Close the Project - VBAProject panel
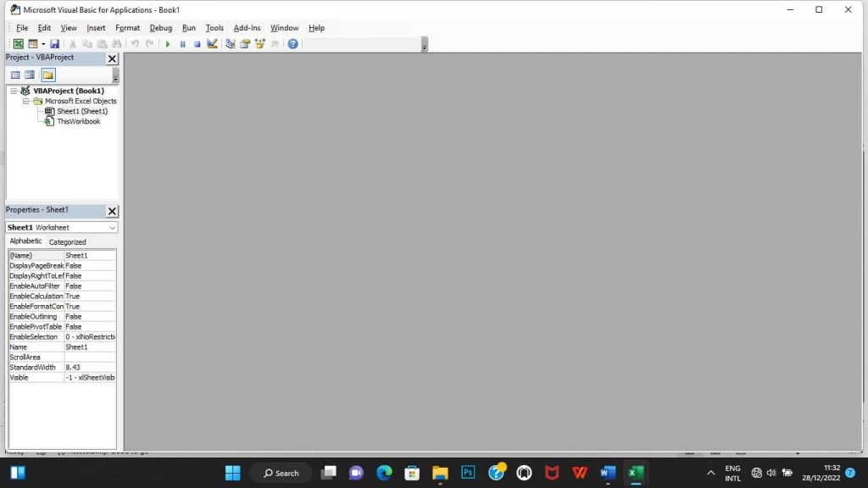The height and width of the screenshot is (488, 868). (112, 58)
